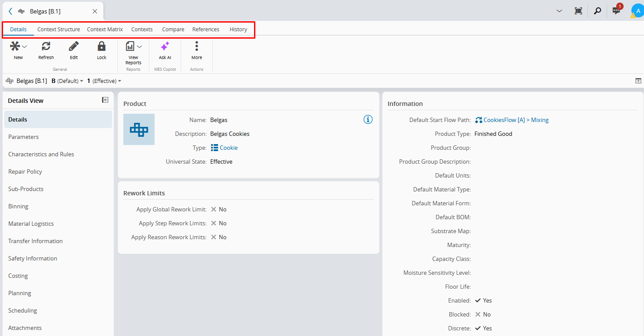Open the Safety Information section
The width and height of the screenshot is (644, 336).
click(58, 258)
